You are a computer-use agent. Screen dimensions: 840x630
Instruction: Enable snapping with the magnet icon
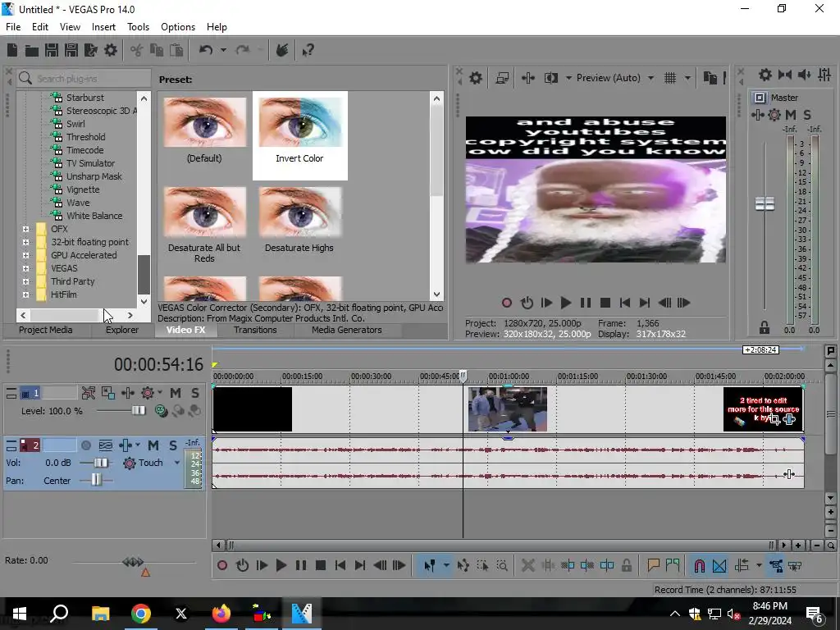pyautogui.click(x=699, y=566)
